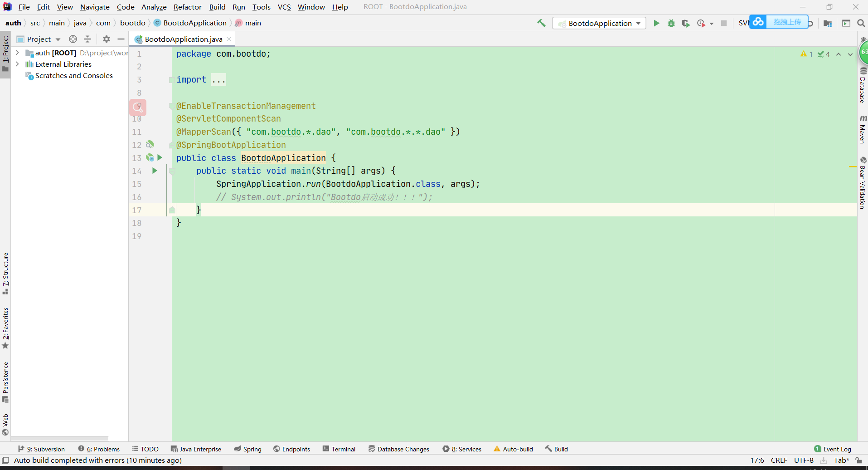
Task: Open the Terminal tool window
Action: (339, 449)
